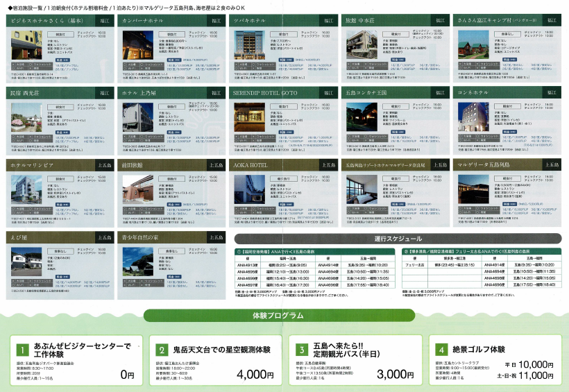569x392 pixels.
Task: Open the カンパーナホテル night photo
Action: [138, 45]
